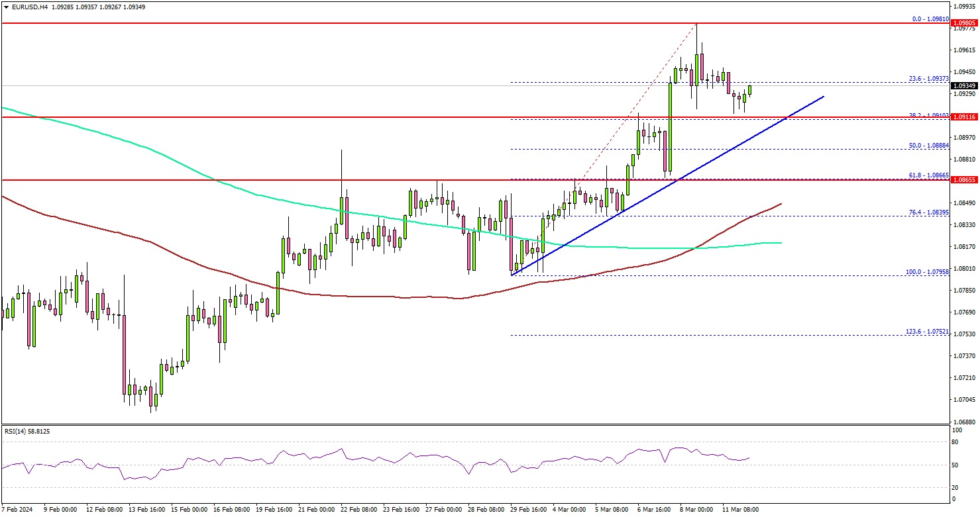Click the red 1.08655 price tag

pos(965,180)
